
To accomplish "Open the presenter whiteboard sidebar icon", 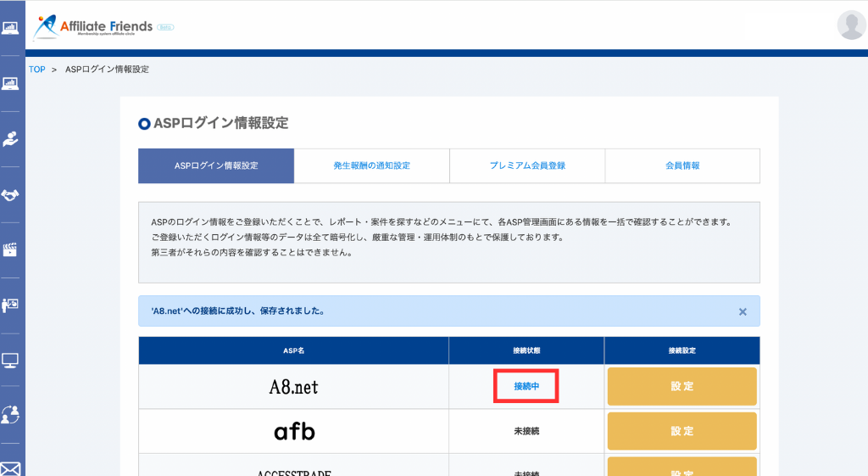I will pos(10,305).
